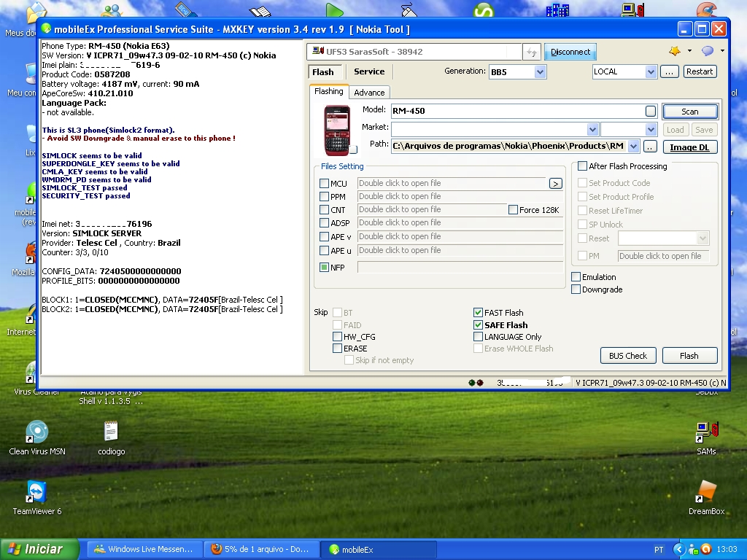Click the small checkbox in Model field

point(650,111)
